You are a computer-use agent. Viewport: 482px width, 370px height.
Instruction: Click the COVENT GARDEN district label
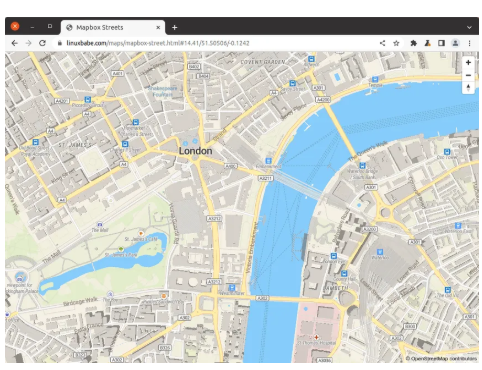(x=263, y=62)
